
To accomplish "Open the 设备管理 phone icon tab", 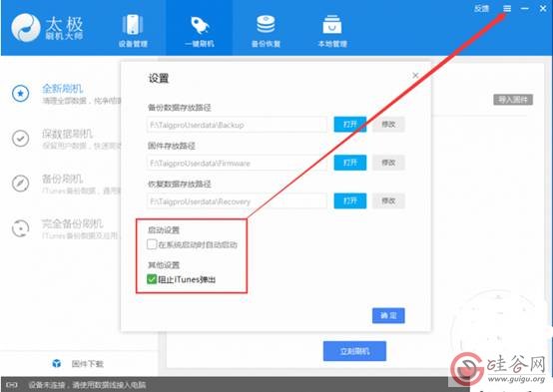I will pos(133,25).
